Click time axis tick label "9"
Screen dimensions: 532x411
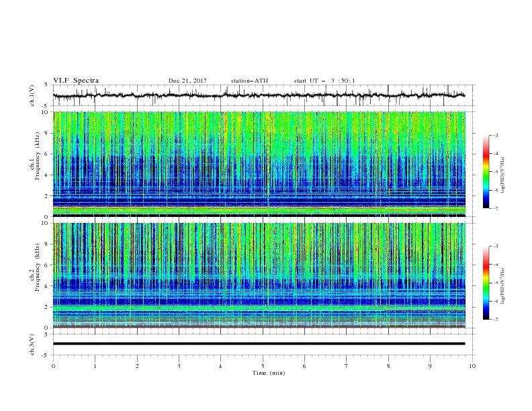click(x=430, y=366)
